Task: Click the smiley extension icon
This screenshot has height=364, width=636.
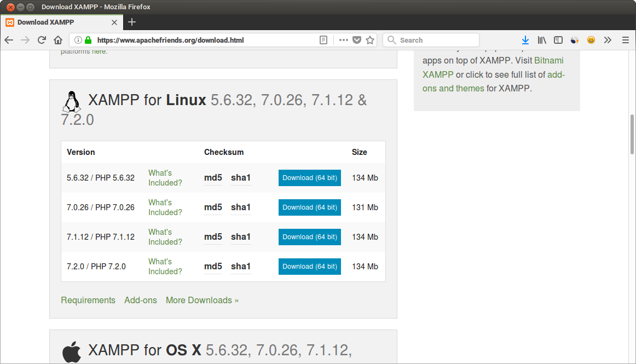Action: point(591,40)
